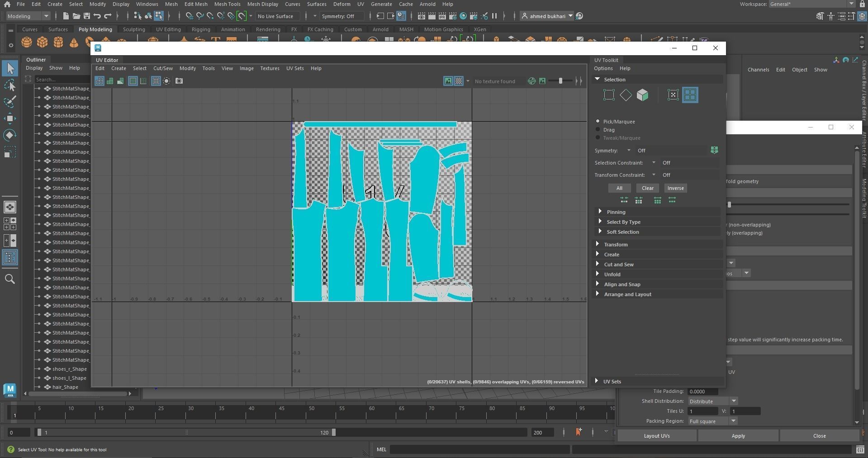
Task: Choose the Tweak/Marquee radio option
Action: [598, 138]
